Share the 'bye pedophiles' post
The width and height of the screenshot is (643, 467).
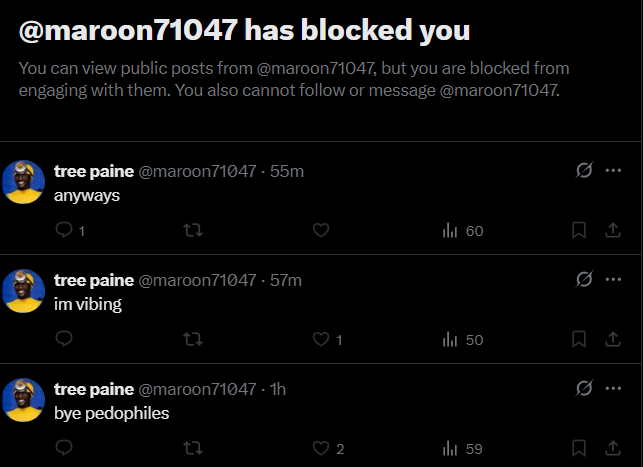point(613,448)
